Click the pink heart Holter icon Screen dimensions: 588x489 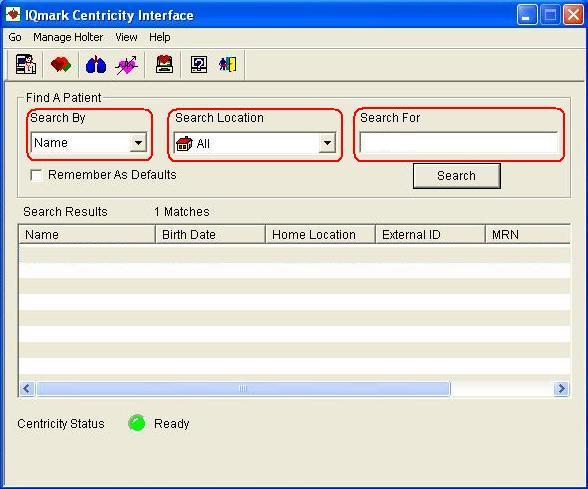point(127,65)
